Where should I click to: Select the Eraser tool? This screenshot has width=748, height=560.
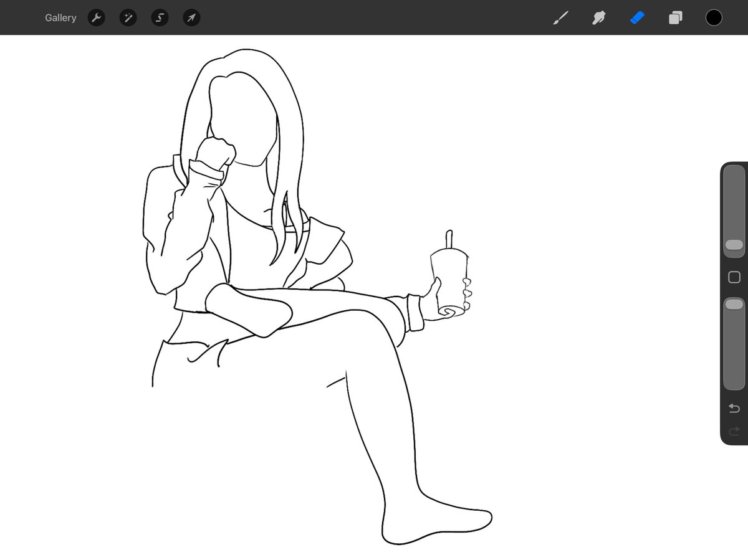pyautogui.click(x=637, y=17)
